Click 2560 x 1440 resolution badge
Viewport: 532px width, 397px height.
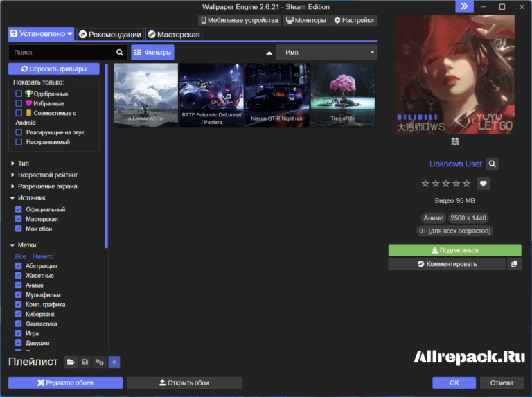[x=468, y=218]
